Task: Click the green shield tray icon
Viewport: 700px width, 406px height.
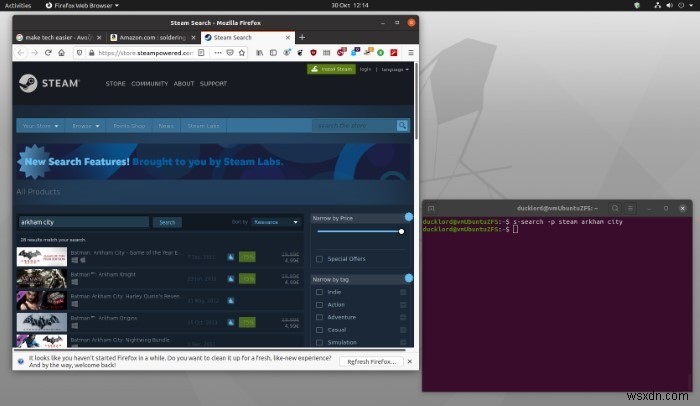Action: (637, 5)
